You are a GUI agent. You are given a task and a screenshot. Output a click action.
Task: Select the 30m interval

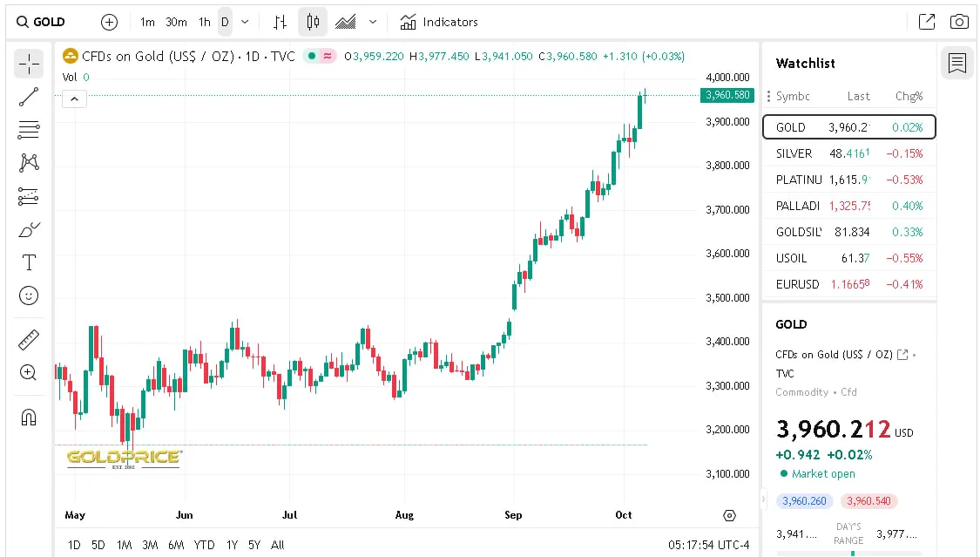(x=176, y=22)
